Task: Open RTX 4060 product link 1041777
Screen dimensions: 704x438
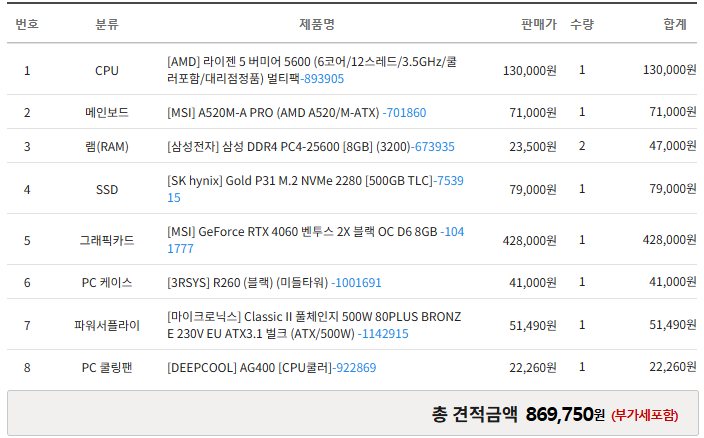Action: tap(316, 240)
